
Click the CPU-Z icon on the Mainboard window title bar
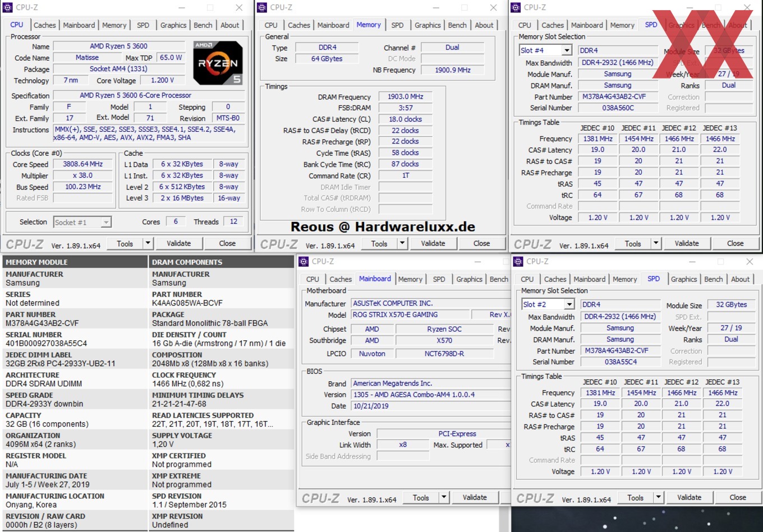click(303, 261)
